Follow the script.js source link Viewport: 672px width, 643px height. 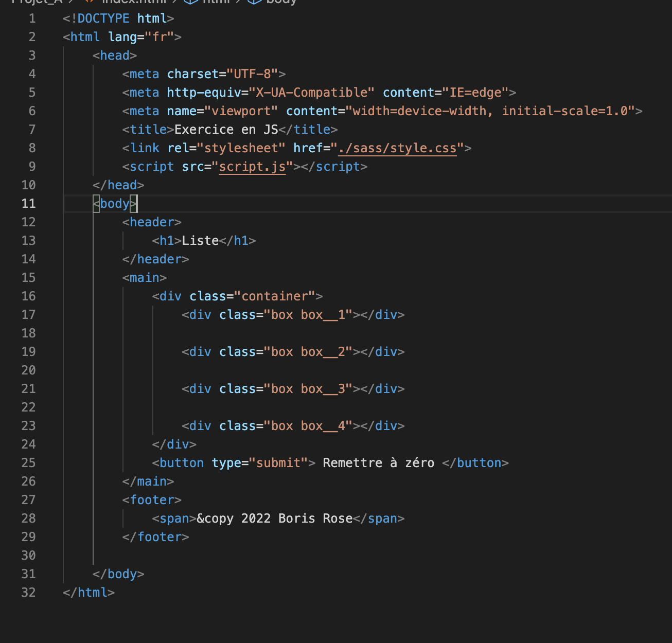tap(252, 166)
